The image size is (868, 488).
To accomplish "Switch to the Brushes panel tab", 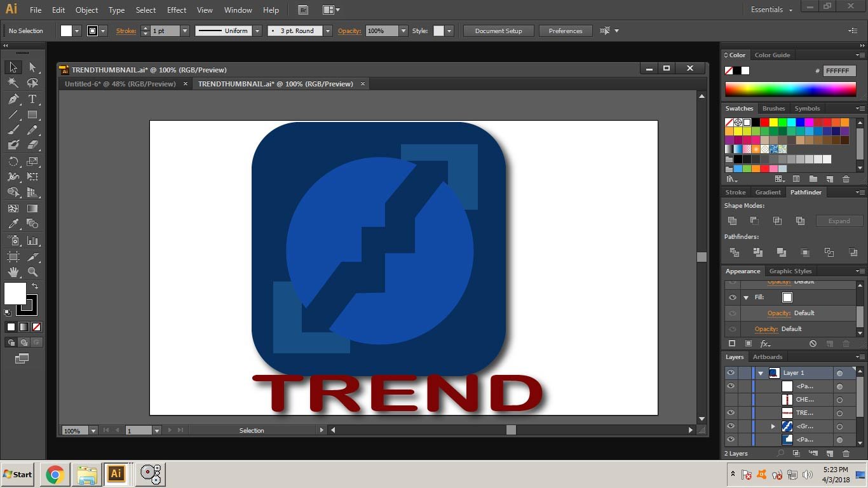I will (x=773, y=108).
